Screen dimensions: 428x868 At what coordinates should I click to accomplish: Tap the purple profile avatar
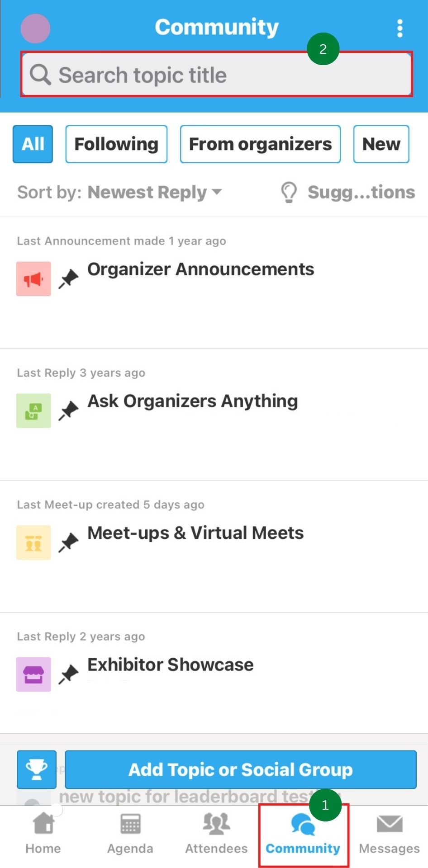35,28
